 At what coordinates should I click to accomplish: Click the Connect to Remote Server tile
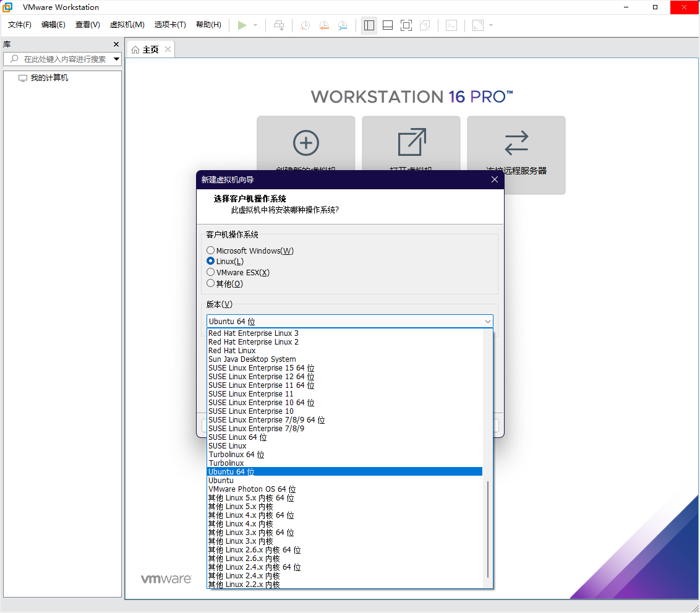coord(516,155)
